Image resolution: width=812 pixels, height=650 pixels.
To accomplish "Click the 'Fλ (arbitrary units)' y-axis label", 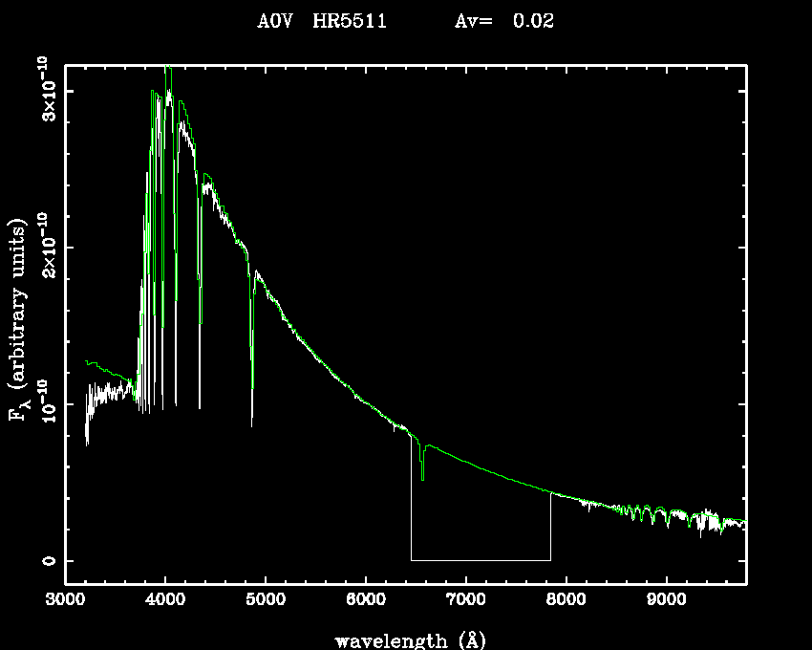I will (x=17, y=320).
